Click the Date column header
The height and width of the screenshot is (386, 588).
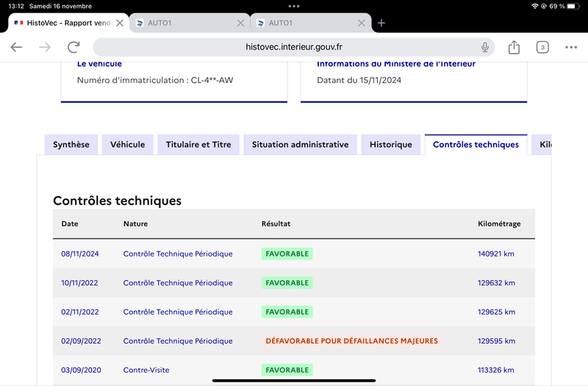click(x=70, y=224)
